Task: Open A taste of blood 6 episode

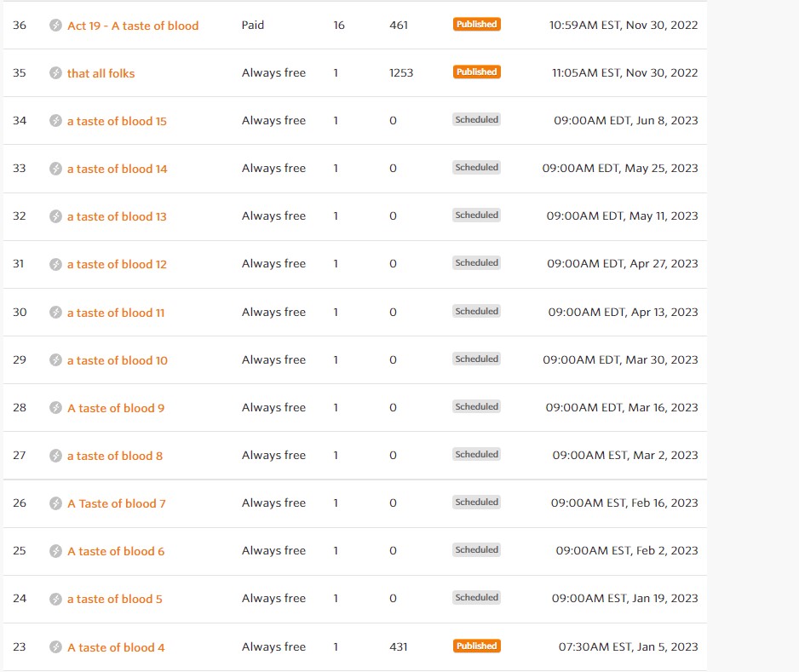Action: tap(116, 551)
